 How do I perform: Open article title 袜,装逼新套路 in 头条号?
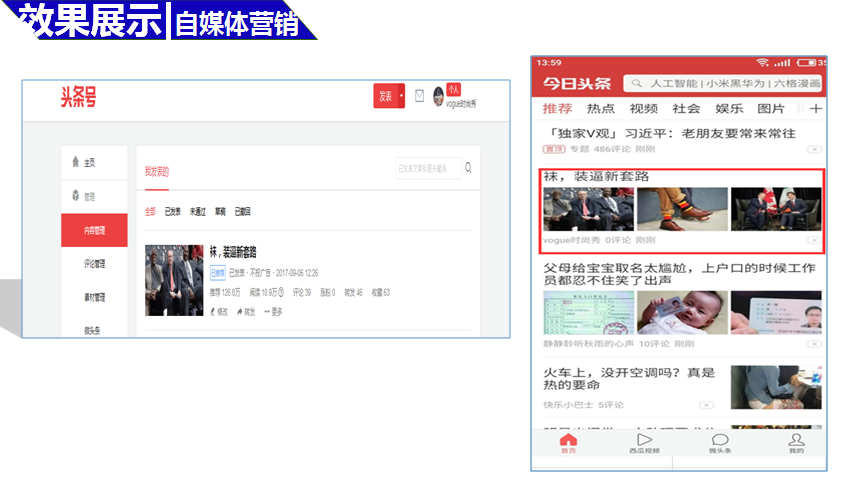233,252
